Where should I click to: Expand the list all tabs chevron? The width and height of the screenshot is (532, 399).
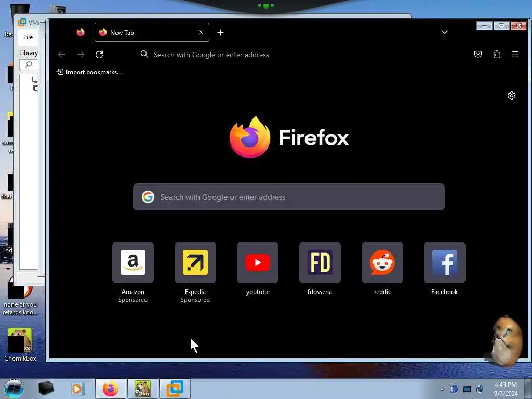(445, 32)
